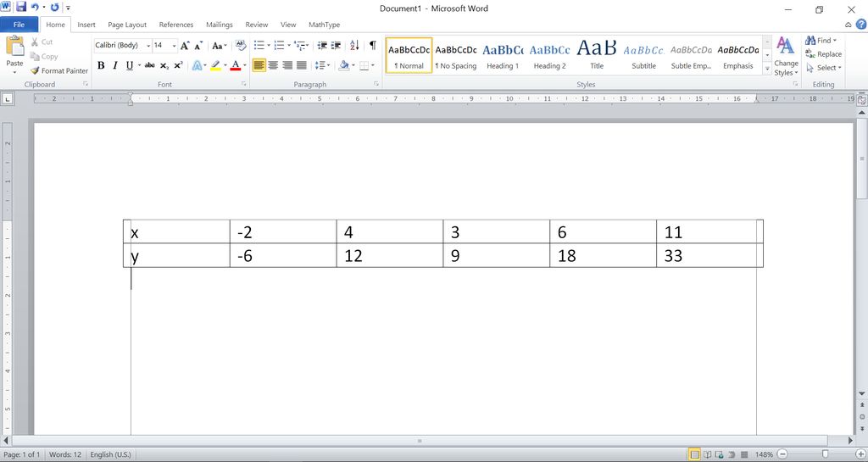Open Find in Editing group

coord(821,41)
